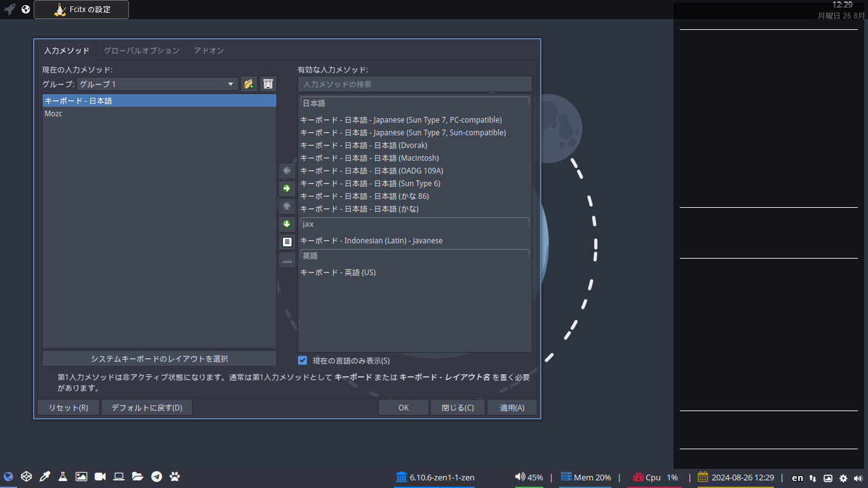Open the configure input method list icon
The width and height of the screenshot is (868, 488).
(x=287, y=242)
